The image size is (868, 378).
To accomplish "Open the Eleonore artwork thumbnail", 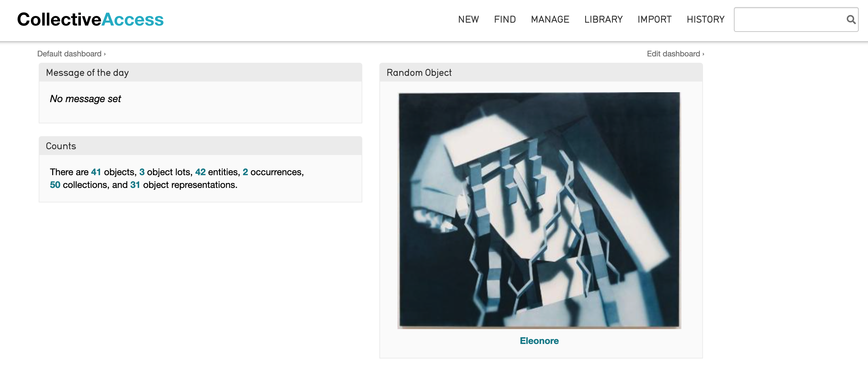I will [x=539, y=210].
